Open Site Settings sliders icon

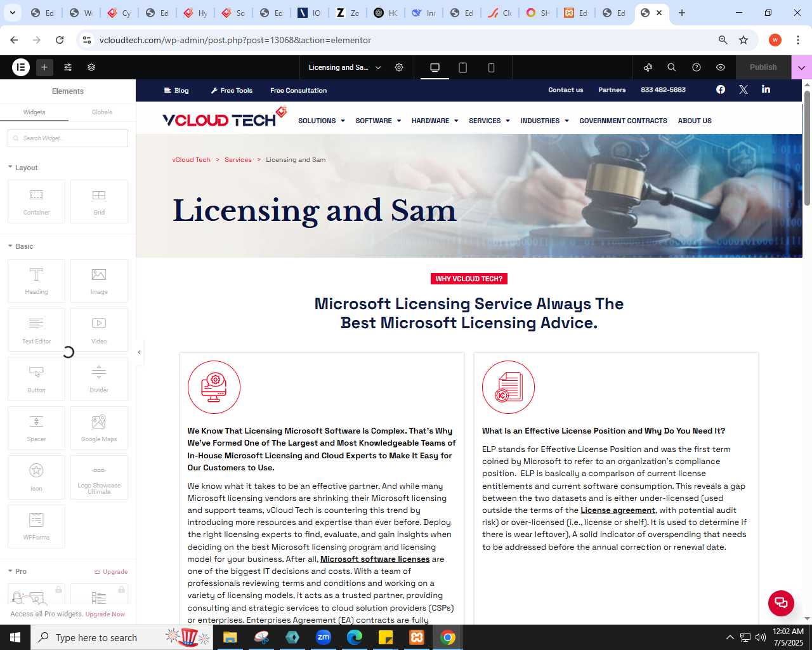(68, 67)
